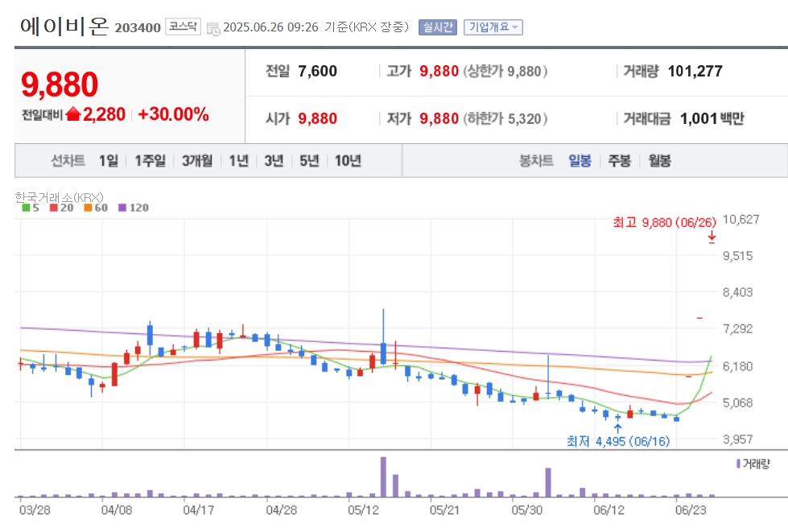Click the +30.00% change rate
This screenshot has width=788, height=532.
(x=173, y=114)
